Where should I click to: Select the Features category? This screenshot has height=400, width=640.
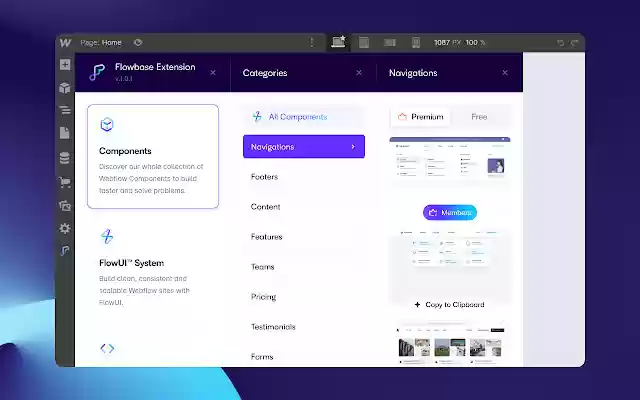267,237
